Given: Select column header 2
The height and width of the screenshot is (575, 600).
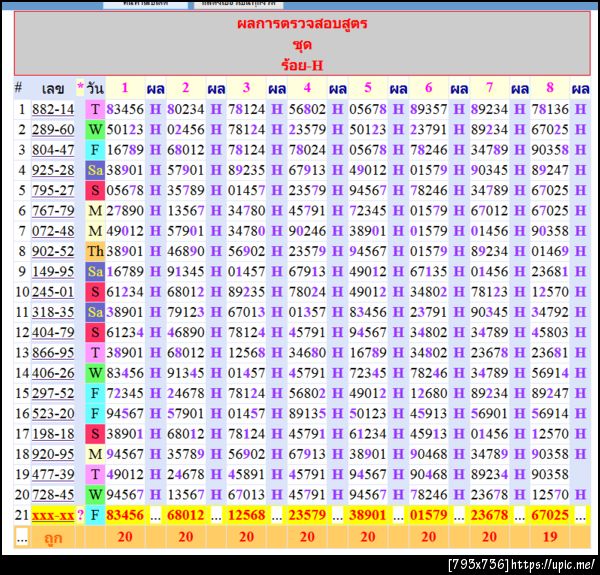Looking at the screenshot, I should click(186, 88).
